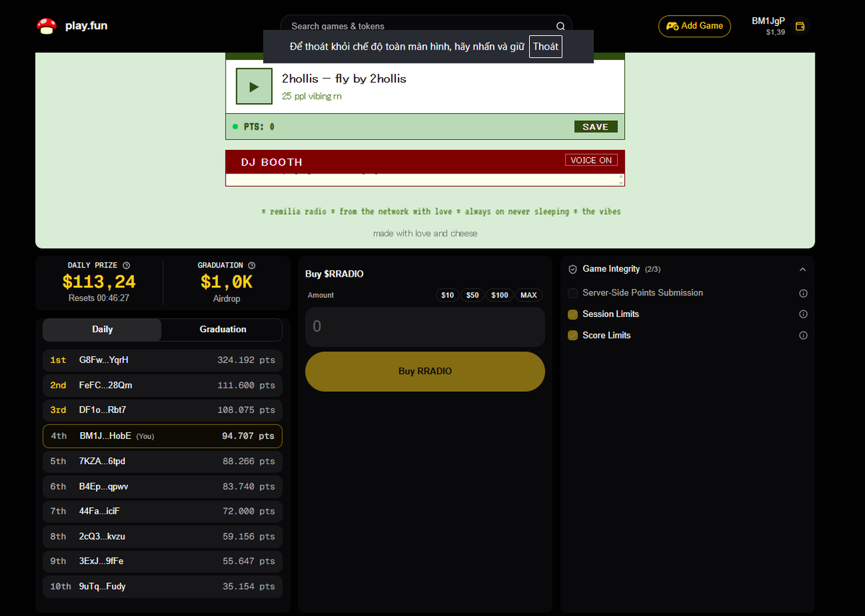This screenshot has height=616, width=865.
Task: Click the Resets 00:46:27 countdown
Action: 99,298
